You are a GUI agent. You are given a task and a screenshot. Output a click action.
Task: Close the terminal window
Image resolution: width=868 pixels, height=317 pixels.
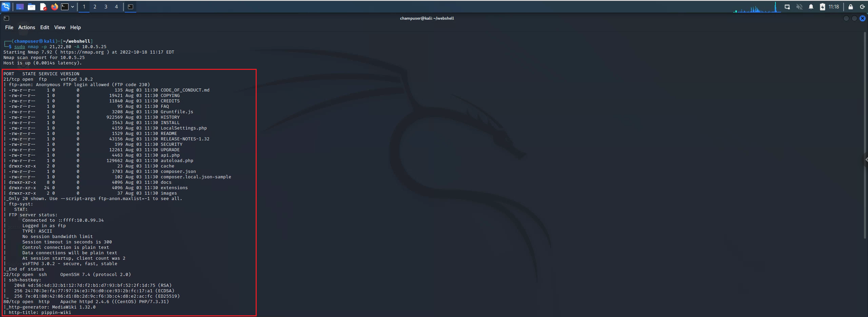(x=863, y=18)
